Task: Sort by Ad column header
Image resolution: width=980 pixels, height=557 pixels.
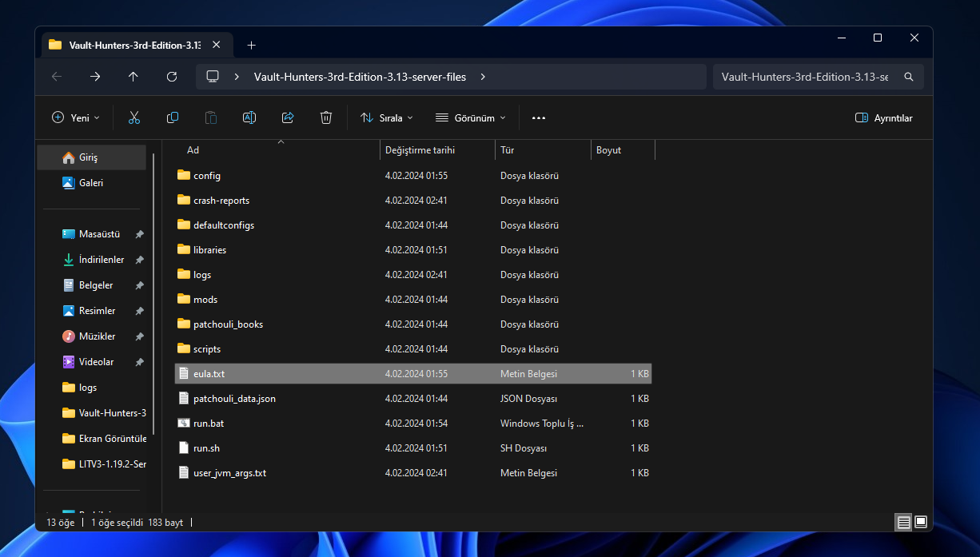Action: [279, 150]
